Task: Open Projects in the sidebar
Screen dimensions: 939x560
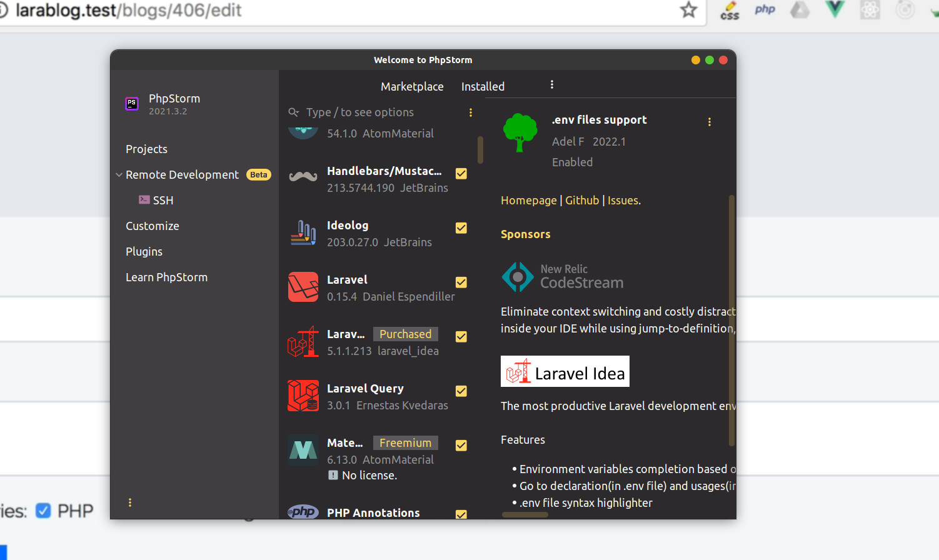Action: click(146, 149)
